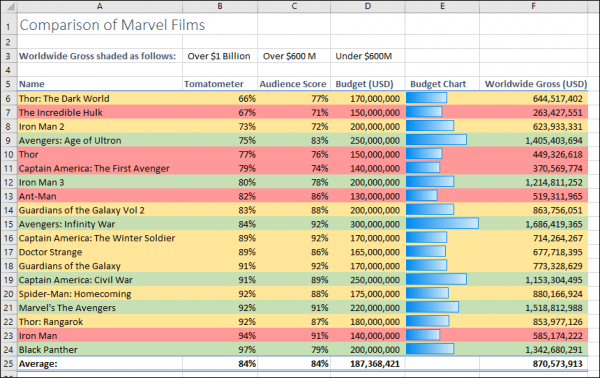
Task: Select 'Captain America: The Winter Soldier' cell
Action: (99, 238)
